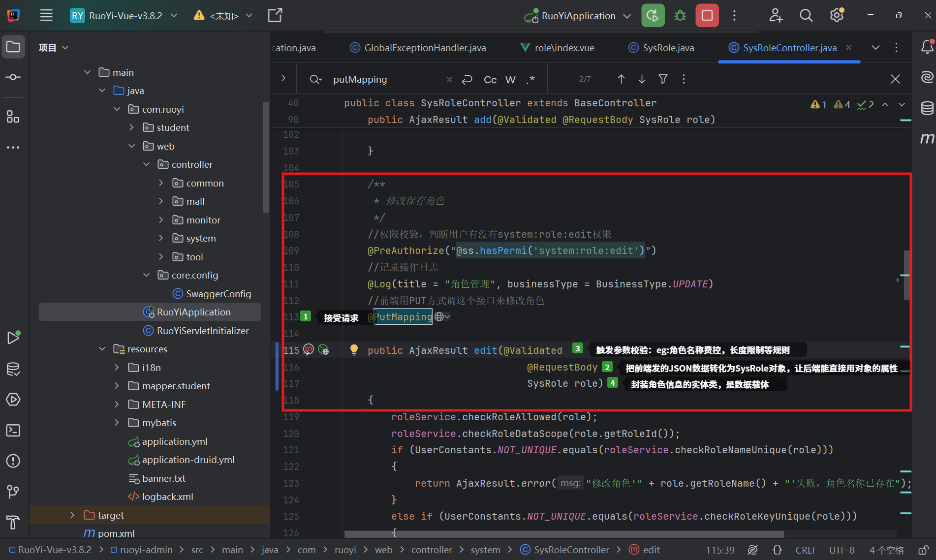The width and height of the screenshot is (936, 560).
Task: Change the CRLF line separator
Action: [806, 550]
